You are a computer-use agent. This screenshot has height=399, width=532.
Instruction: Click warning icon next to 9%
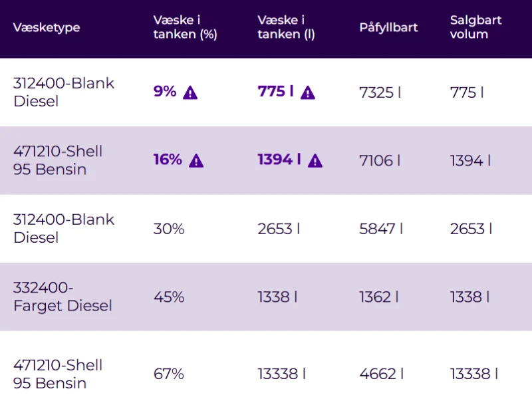[190, 92]
